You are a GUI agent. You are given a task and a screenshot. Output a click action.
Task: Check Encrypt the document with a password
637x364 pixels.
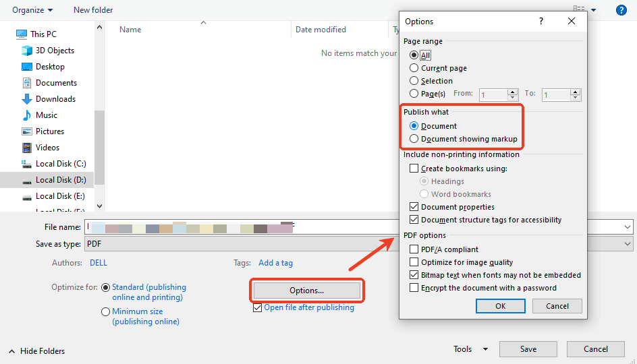coord(414,288)
